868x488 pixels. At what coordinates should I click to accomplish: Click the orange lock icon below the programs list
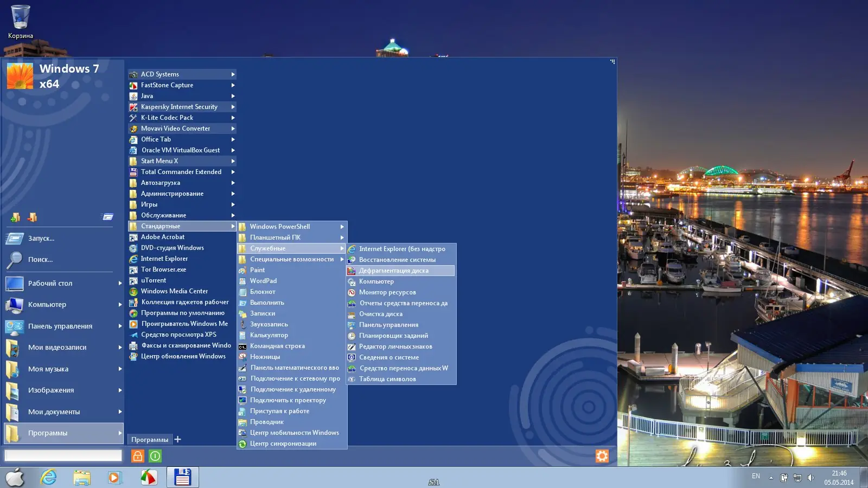coord(138,456)
